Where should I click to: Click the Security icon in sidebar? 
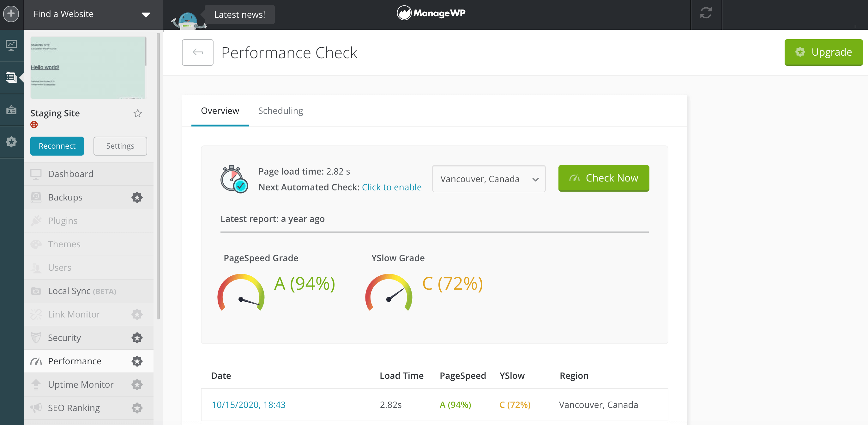coord(36,337)
